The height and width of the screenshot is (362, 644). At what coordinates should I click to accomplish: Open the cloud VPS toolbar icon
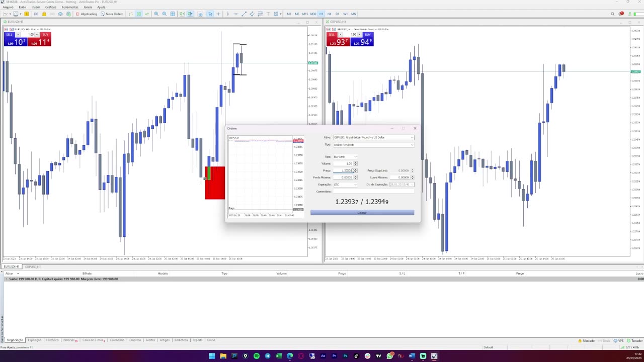60,14
